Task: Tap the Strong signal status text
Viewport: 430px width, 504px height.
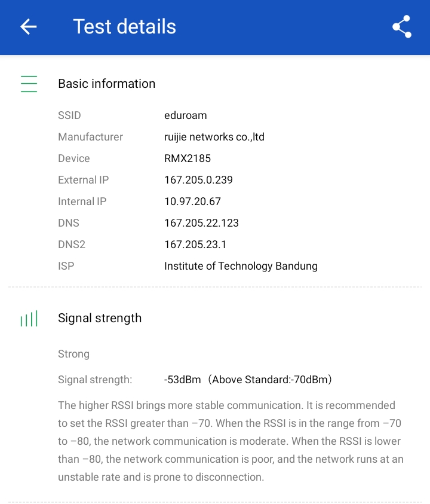Action: (x=73, y=354)
